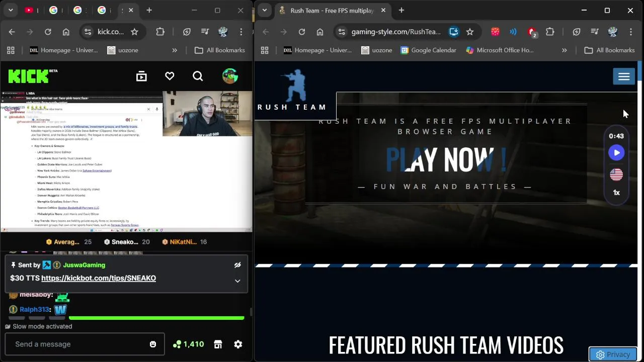Reload the Kick page
This screenshot has width=644, height=362.
coord(48,32)
